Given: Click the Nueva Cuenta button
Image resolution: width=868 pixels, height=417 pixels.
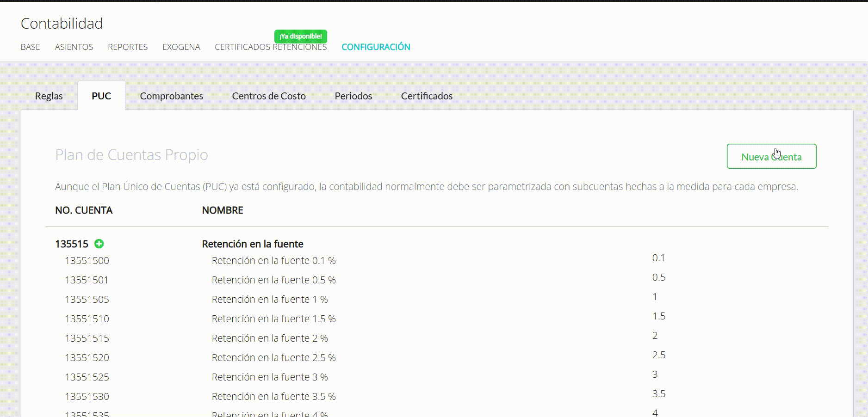Looking at the screenshot, I should (x=771, y=157).
